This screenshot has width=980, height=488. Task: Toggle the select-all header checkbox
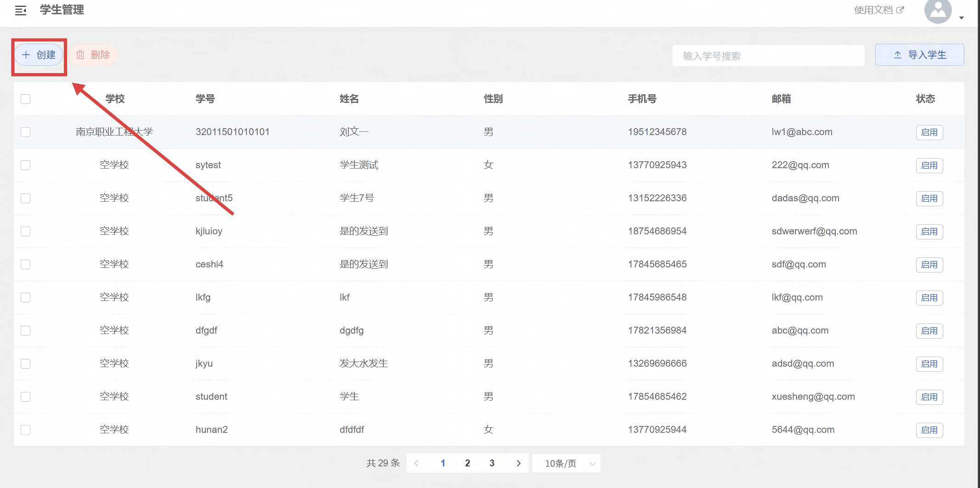tap(26, 99)
